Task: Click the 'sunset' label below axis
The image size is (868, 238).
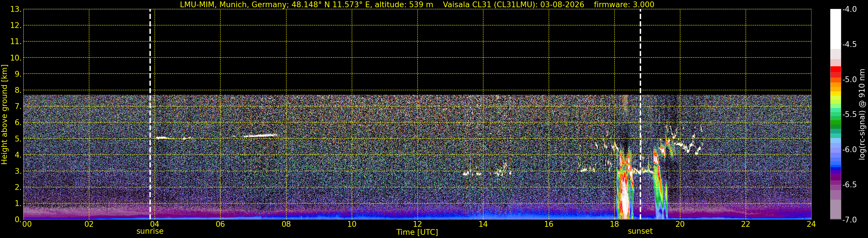Action: (640, 231)
